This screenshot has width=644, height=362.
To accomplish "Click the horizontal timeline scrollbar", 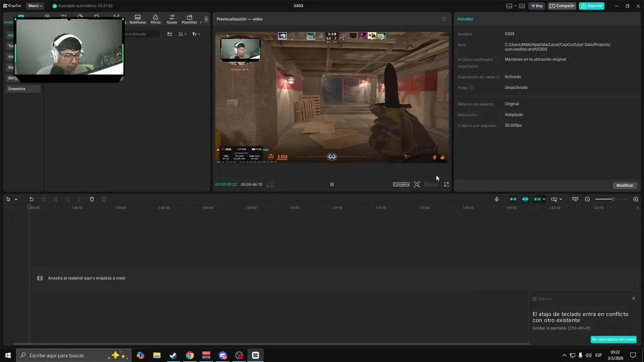I will click(272, 344).
